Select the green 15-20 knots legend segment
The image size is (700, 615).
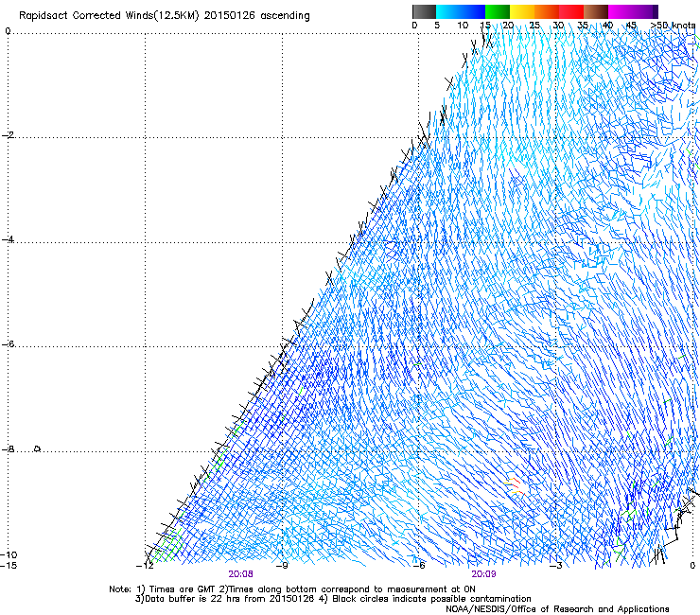point(498,11)
